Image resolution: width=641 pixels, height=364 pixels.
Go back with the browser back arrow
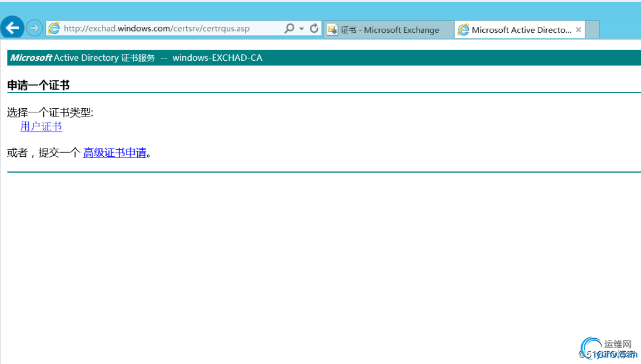12,28
